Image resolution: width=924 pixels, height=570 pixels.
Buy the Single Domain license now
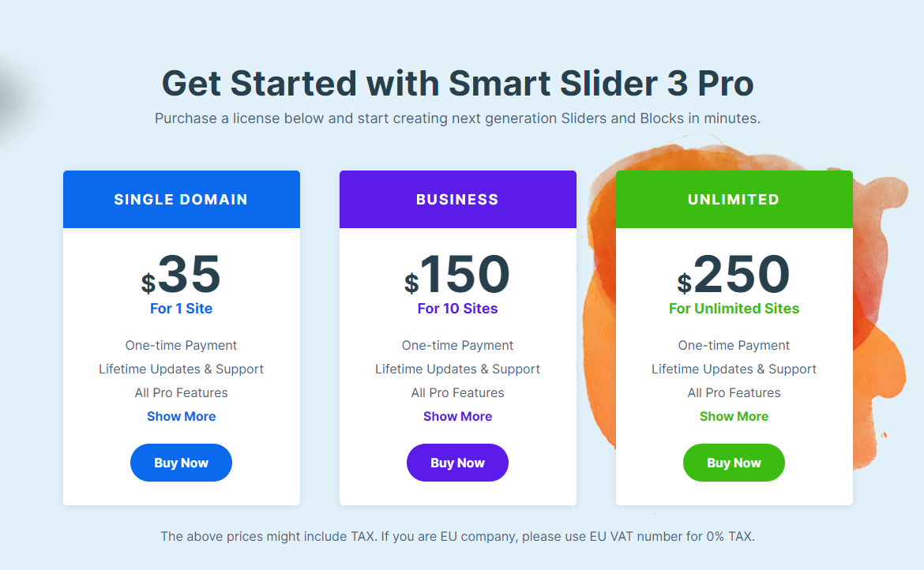(181, 463)
